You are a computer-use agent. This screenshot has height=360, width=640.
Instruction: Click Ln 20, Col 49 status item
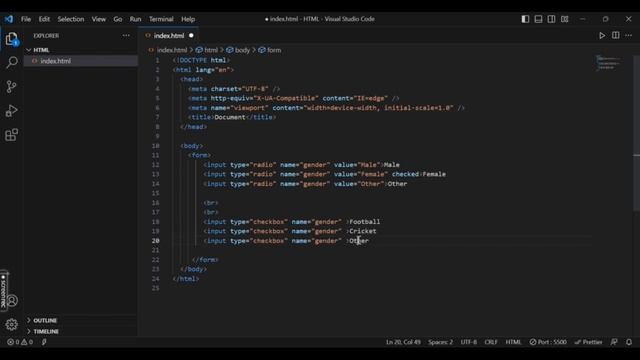(x=403, y=342)
